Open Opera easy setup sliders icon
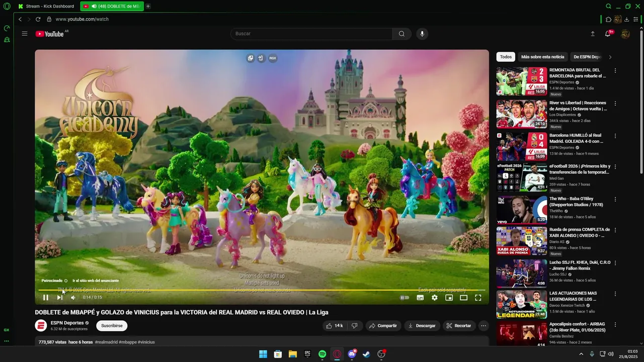The height and width of the screenshot is (362, 644). coord(636,20)
